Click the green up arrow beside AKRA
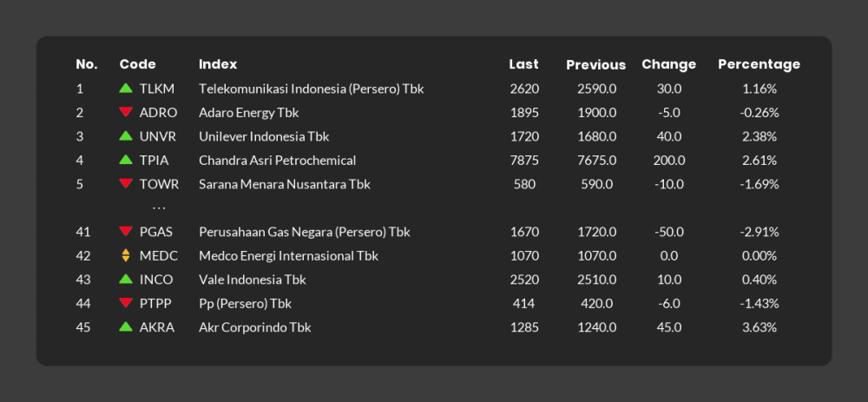The height and width of the screenshot is (402, 868). coord(126,327)
